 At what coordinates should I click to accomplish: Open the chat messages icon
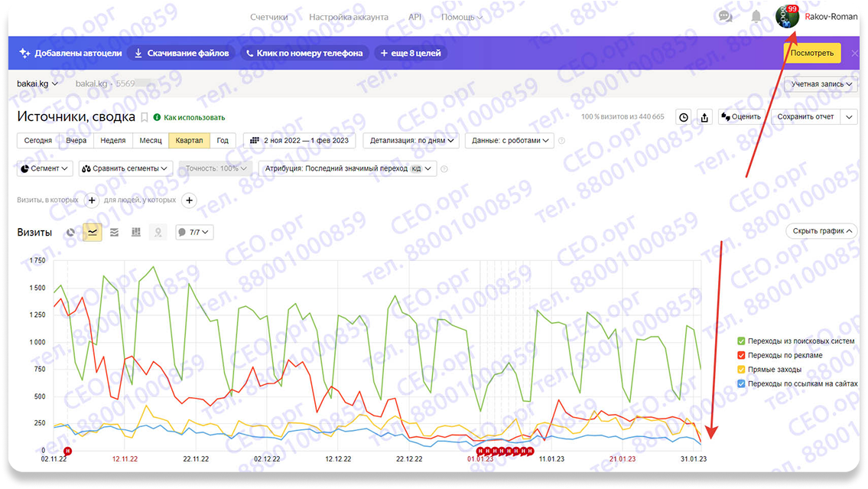coord(726,16)
